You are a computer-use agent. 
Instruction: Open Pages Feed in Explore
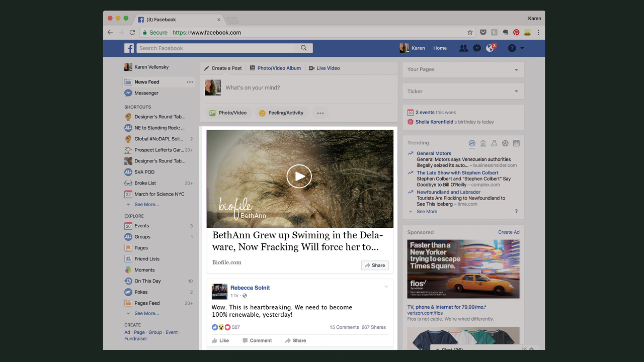pos(142,303)
